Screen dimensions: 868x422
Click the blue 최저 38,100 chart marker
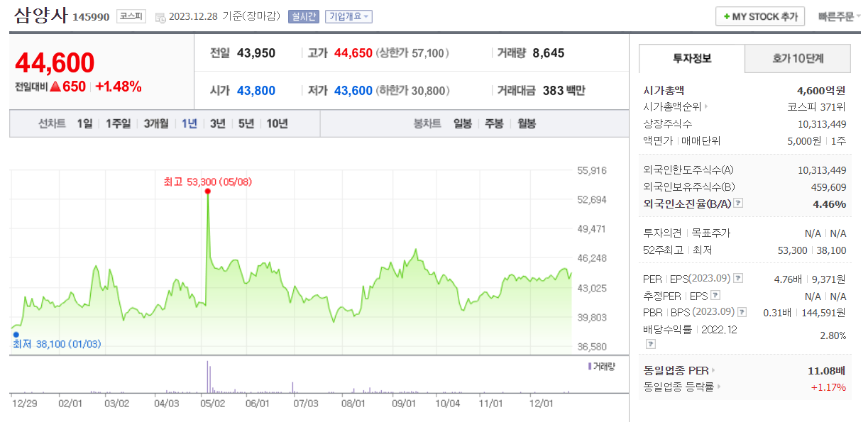tap(16, 334)
